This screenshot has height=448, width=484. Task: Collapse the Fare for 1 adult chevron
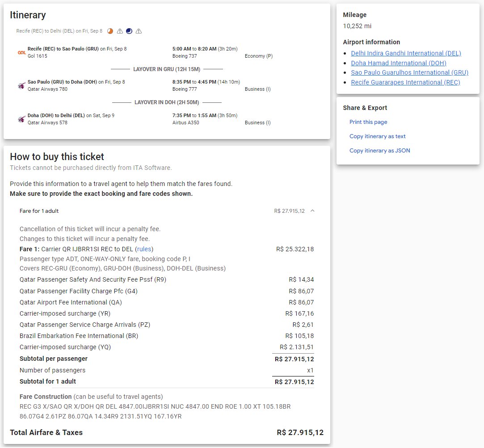tap(312, 211)
